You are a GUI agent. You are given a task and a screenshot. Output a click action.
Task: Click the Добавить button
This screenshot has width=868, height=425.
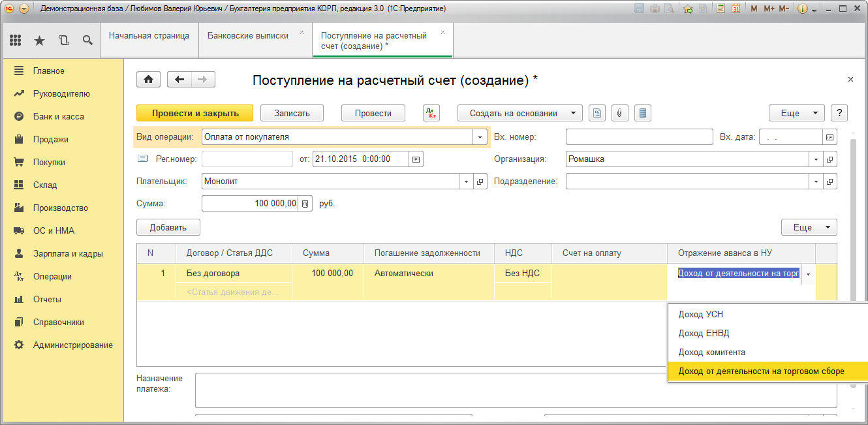(168, 227)
